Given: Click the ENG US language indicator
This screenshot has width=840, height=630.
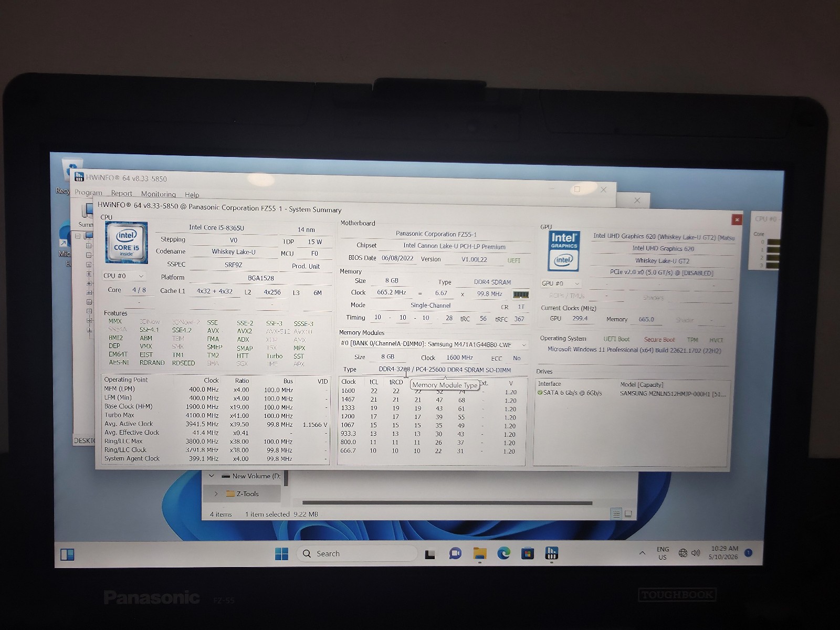Looking at the screenshot, I should click(x=663, y=553).
